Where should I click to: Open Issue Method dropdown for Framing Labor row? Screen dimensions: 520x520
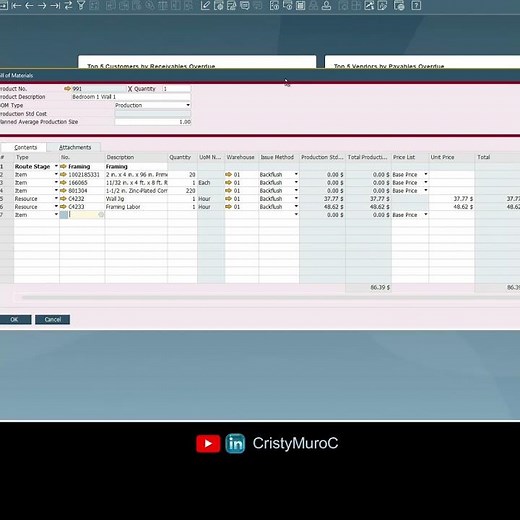click(296, 206)
